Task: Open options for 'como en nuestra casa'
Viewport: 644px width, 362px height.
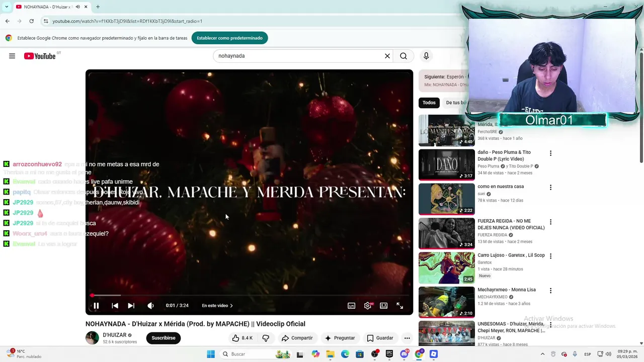Action: pos(550,188)
